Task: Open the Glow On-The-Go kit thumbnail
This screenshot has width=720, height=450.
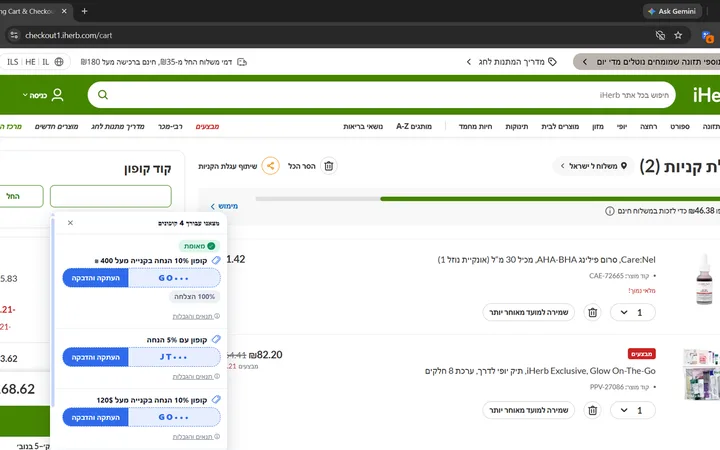Action: point(701,374)
